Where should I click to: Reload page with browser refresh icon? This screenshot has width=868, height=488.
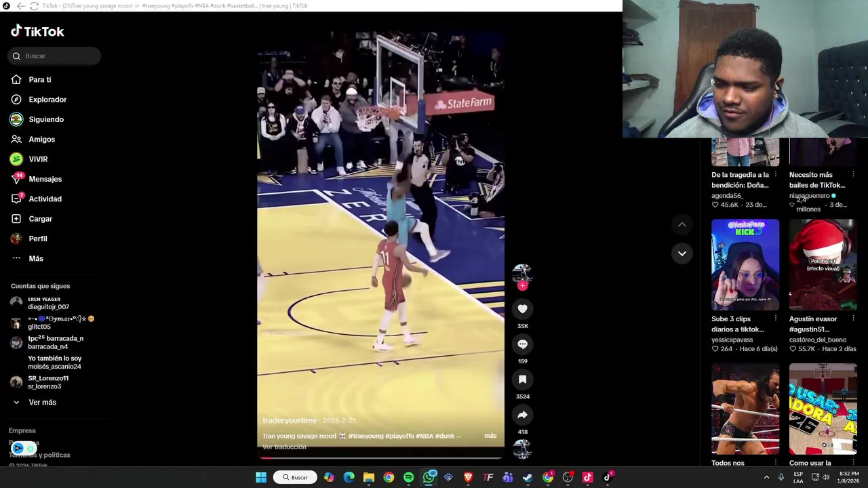tap(34, 5)
